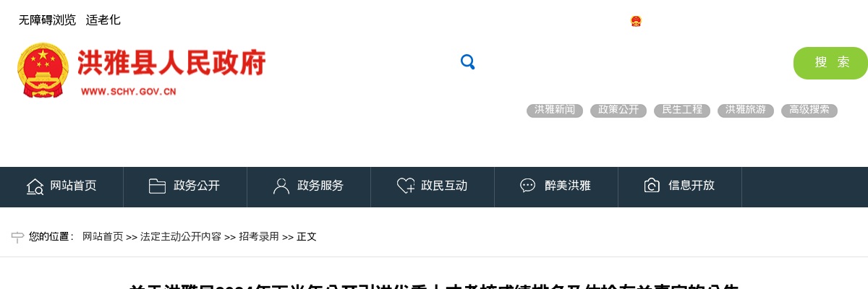Switch to 适老化 view
This screenshot has height=289, width=868.
[103, 20]
